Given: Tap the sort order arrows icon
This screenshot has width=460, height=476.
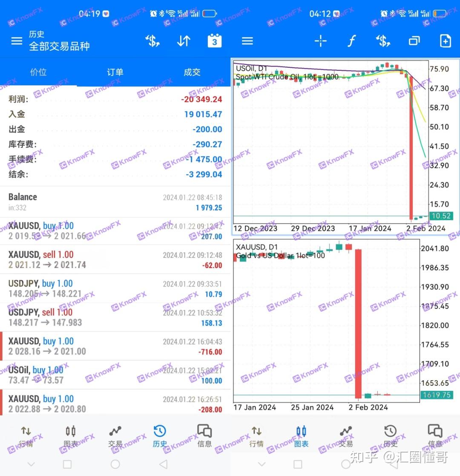Looking at the screenshot, I should point(184,41).
